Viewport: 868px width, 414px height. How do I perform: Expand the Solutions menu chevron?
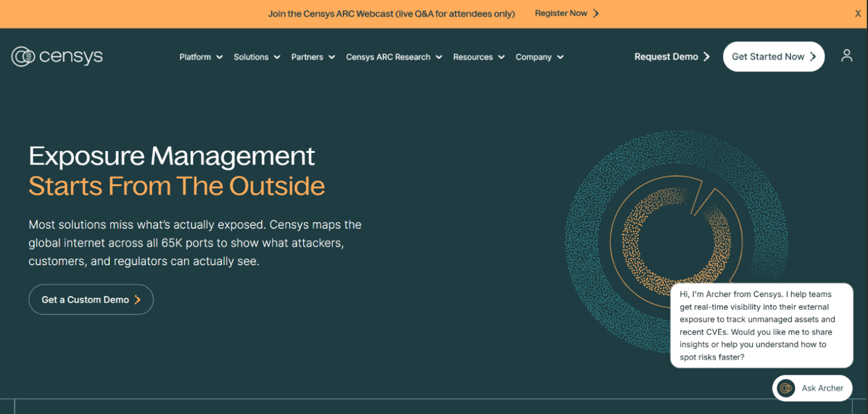[277, 57]
